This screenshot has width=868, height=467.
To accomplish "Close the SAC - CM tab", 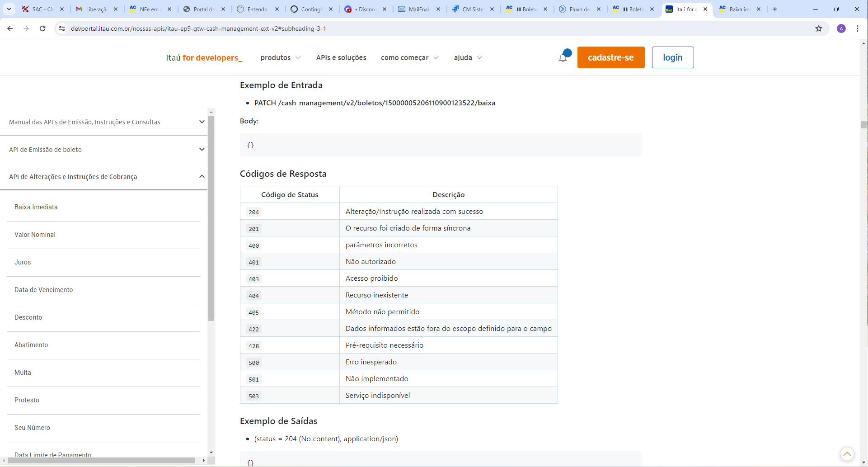I will (62, 9).
